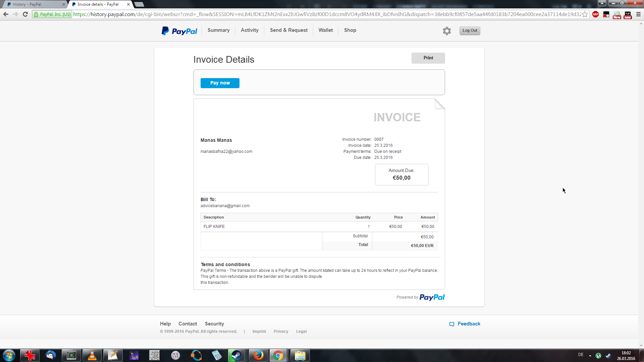The image size is (644, 362).
Task: Reload the page
Action: (x=25, y=14)
